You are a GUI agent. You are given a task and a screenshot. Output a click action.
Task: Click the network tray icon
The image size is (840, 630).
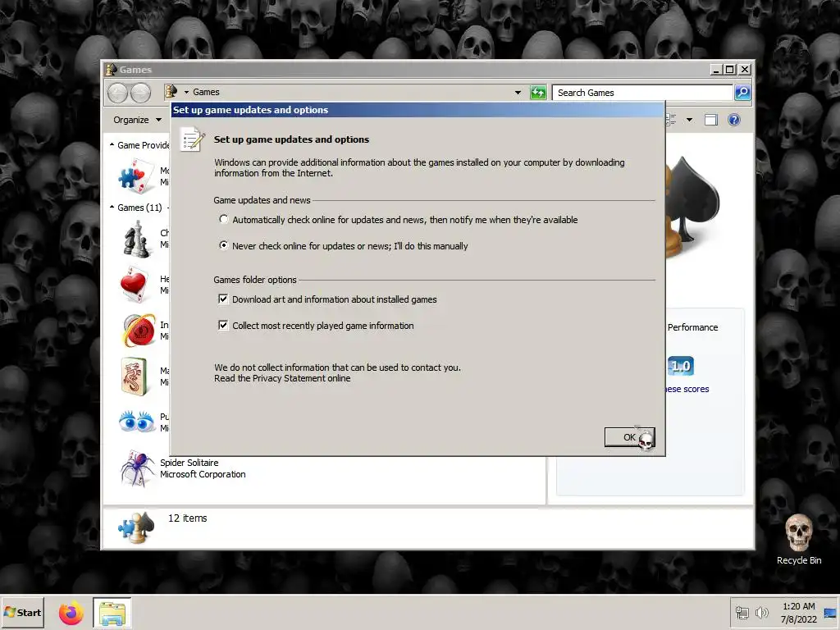(x=742, y=612)
